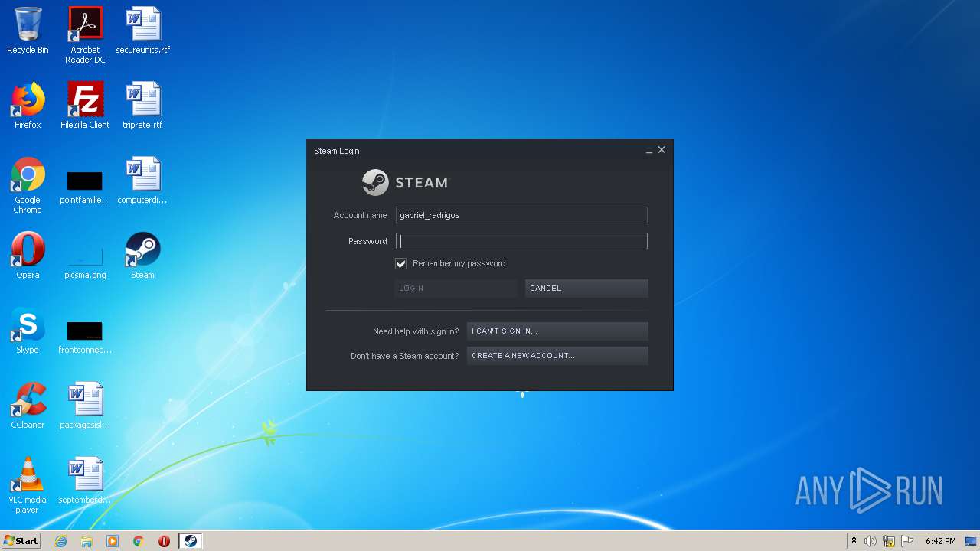The image size is (980, 551).
Task: Open Firefox desktop shortcut
Action: pyautogui.click(x=28, y=106)
